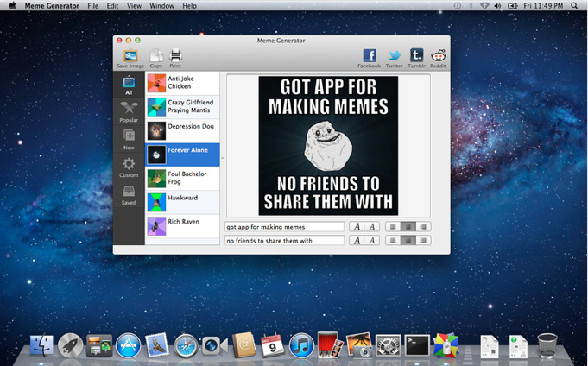Share meme to Tumblr

416,59
